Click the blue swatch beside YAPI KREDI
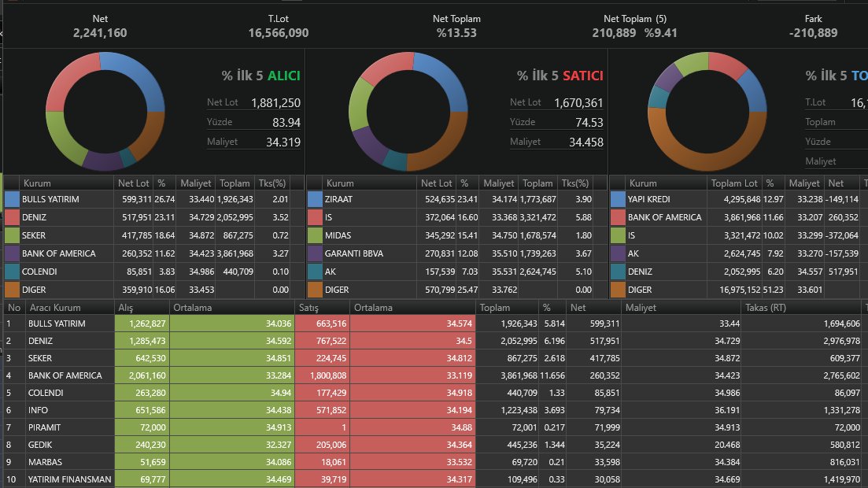This screenshot has height=488, width=868. (618, 199)
